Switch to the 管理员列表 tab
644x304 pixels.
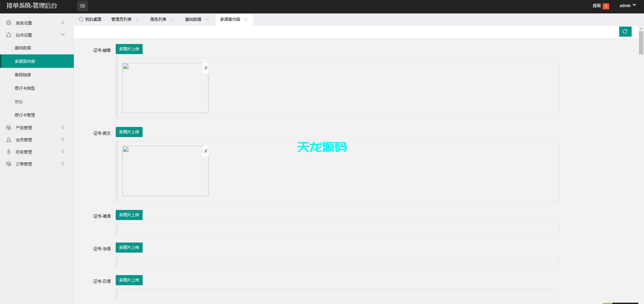121,19
